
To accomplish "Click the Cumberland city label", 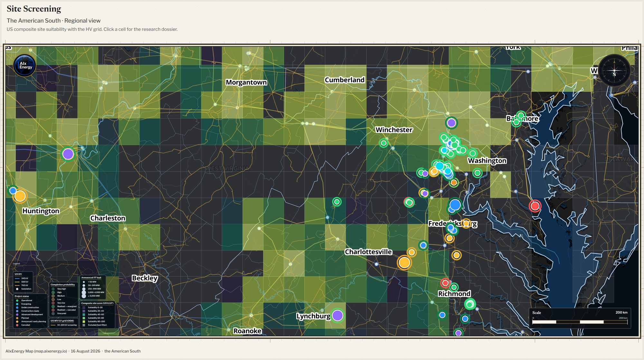I will point(345,80).
